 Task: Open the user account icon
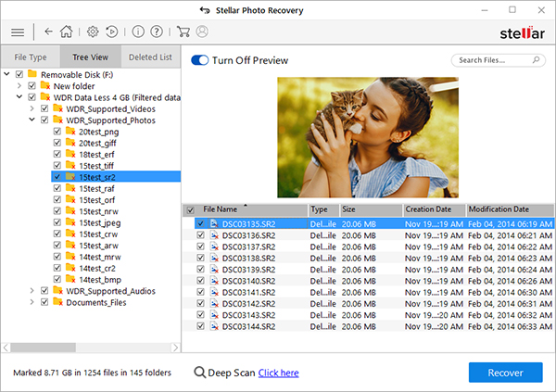202,32
